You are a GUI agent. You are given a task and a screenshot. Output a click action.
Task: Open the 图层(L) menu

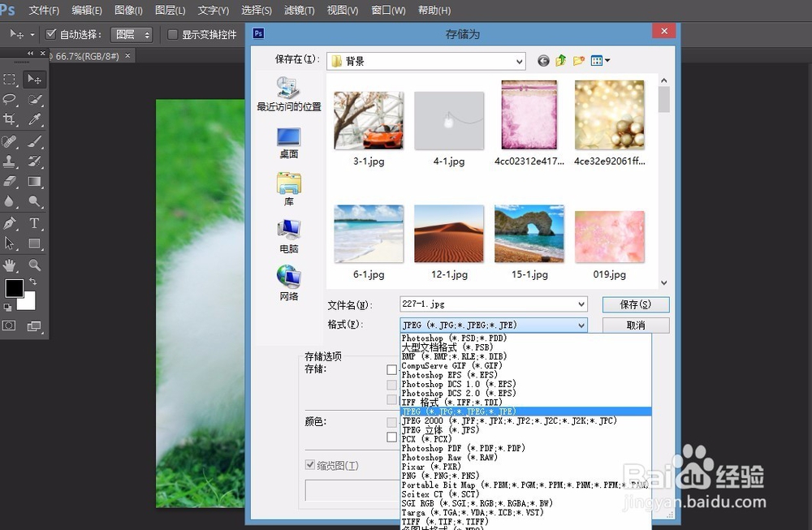[x=170, y=11]
